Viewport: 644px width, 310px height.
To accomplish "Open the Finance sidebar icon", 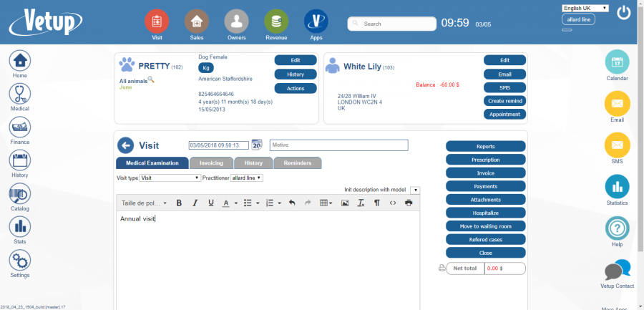I will (x=20, y=127).
